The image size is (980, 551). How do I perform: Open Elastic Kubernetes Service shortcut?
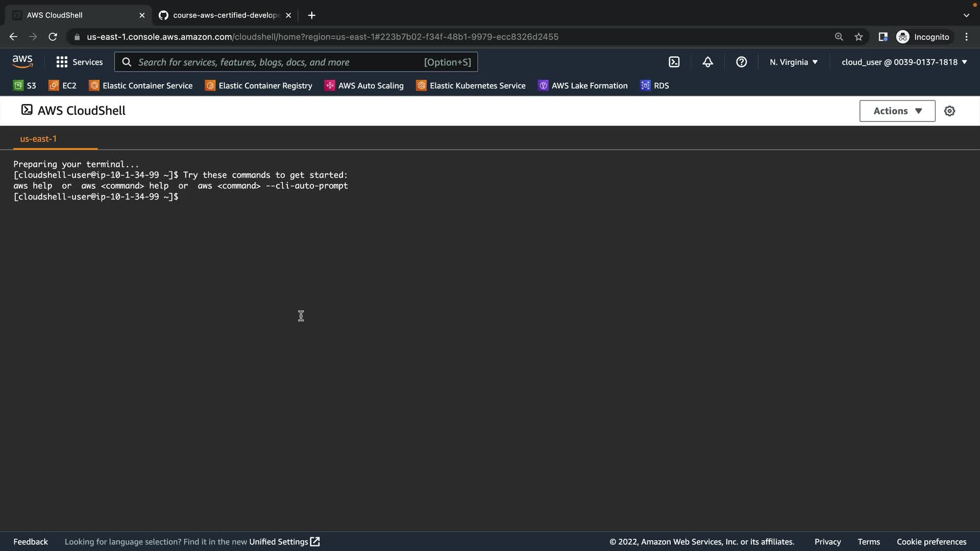[x=471, y=86]
